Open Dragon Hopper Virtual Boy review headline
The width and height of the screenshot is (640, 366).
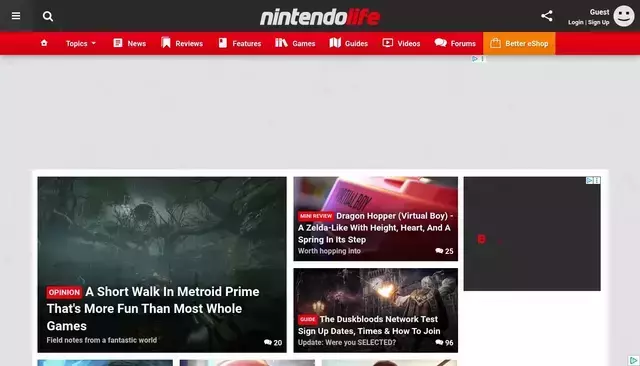coord(376,228)
